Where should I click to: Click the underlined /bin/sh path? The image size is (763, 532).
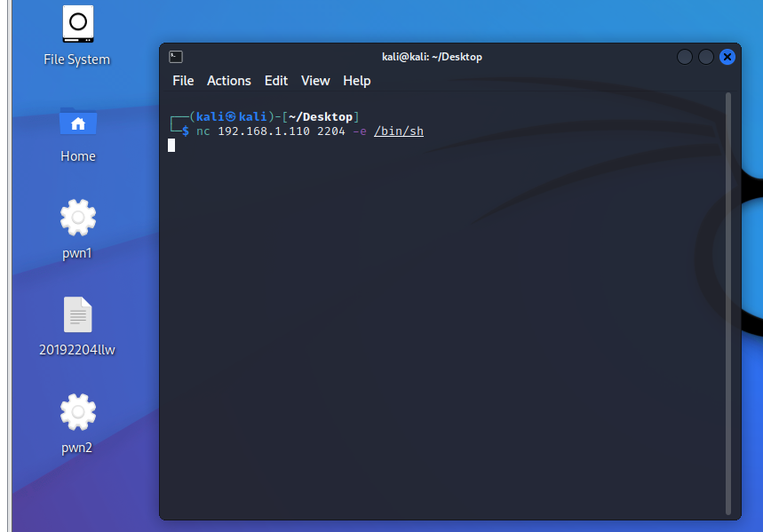(399, 131)
